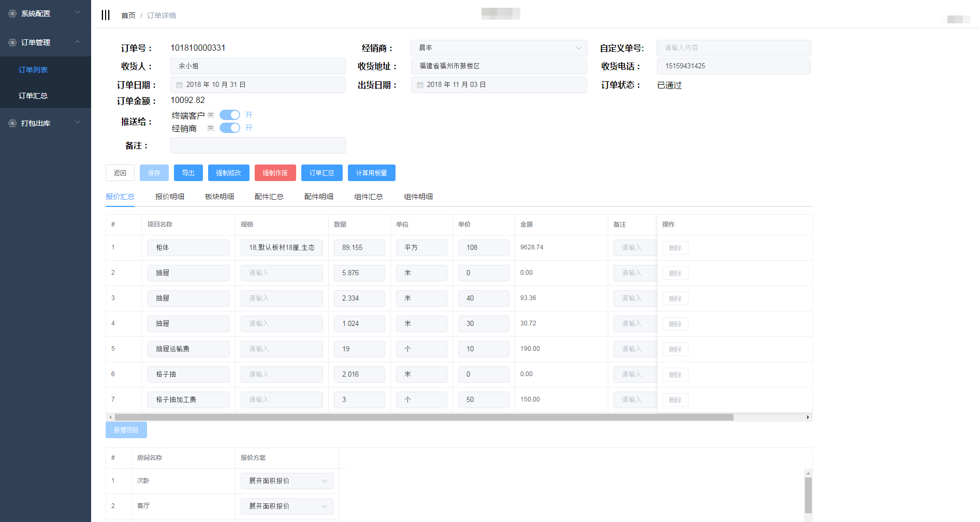Image resolution: width=980 pixels, height=522 pixels.
Task: Open the 经销商 dropdown showing 晨丰
Action: [x=499, y=48]
